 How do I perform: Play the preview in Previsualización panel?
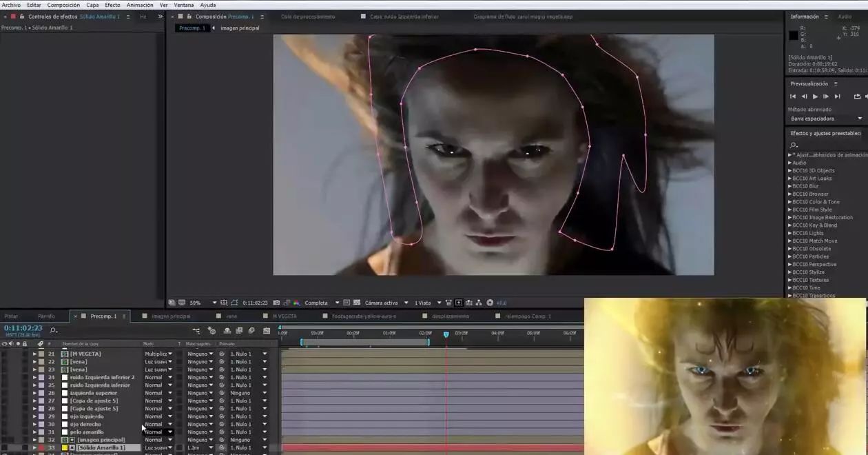(815, 97)
